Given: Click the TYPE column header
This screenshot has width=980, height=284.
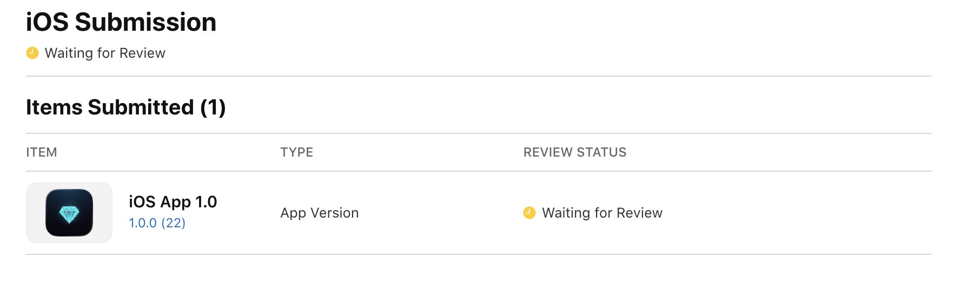Looking at the screenshot, I should [x=296, y=152].
